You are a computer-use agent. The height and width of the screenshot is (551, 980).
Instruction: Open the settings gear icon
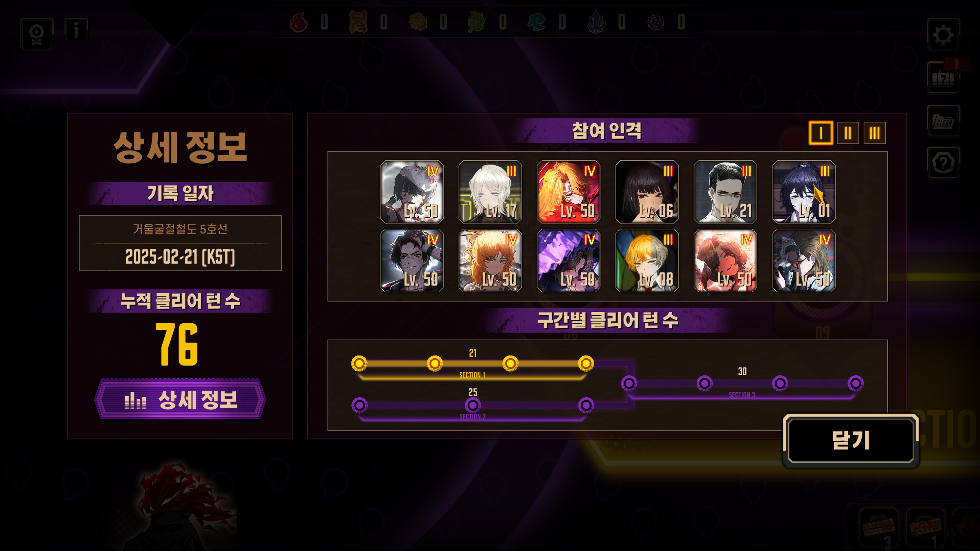click(x=943, y=34)
